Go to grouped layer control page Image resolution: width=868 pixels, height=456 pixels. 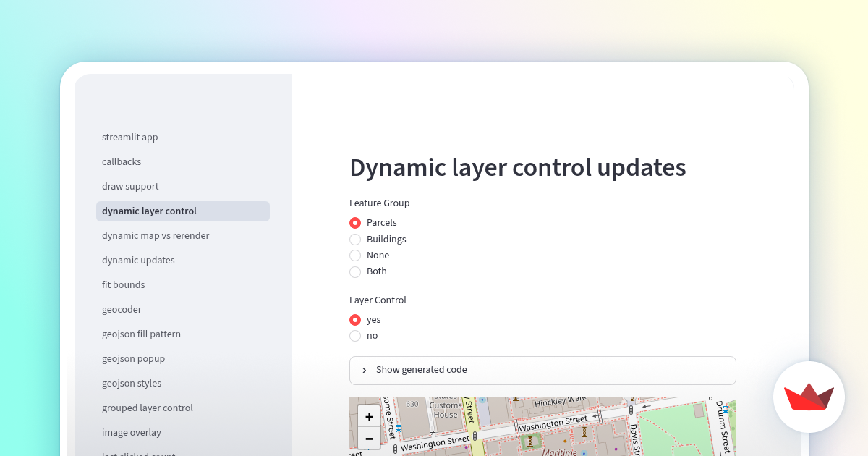coord(183,408)
